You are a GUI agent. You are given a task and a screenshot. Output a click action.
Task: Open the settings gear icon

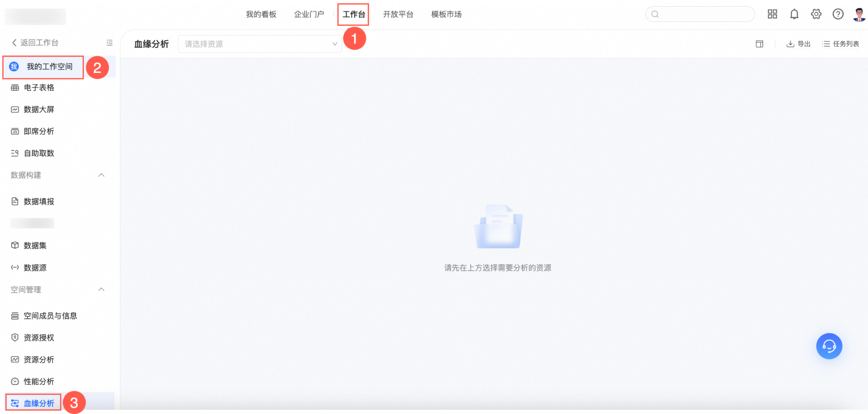816,14
